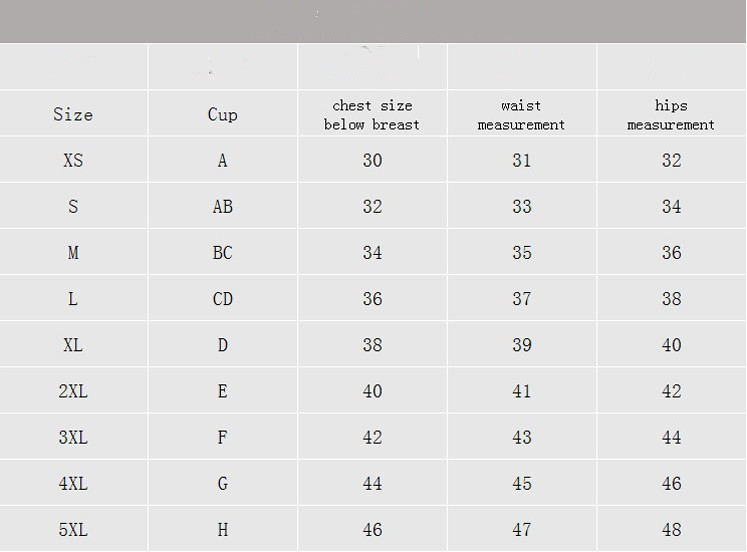The image size is (747, 552).
Task: Click the chest size below breast header
Action: pos(372,114)
